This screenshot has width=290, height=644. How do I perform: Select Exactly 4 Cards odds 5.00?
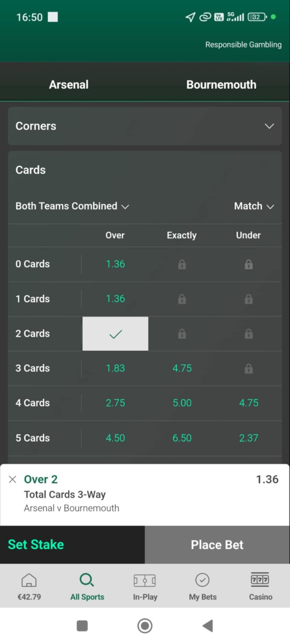click(182, 403)
